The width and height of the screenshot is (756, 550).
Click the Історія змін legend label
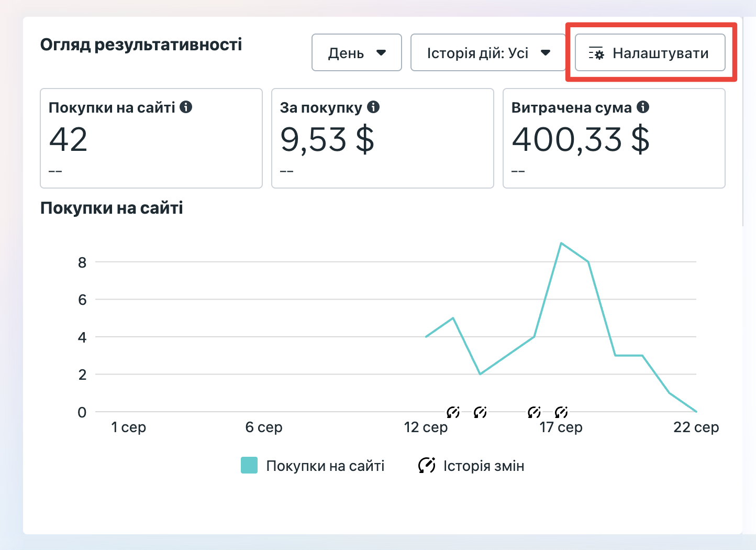click(x=484, y=466)
